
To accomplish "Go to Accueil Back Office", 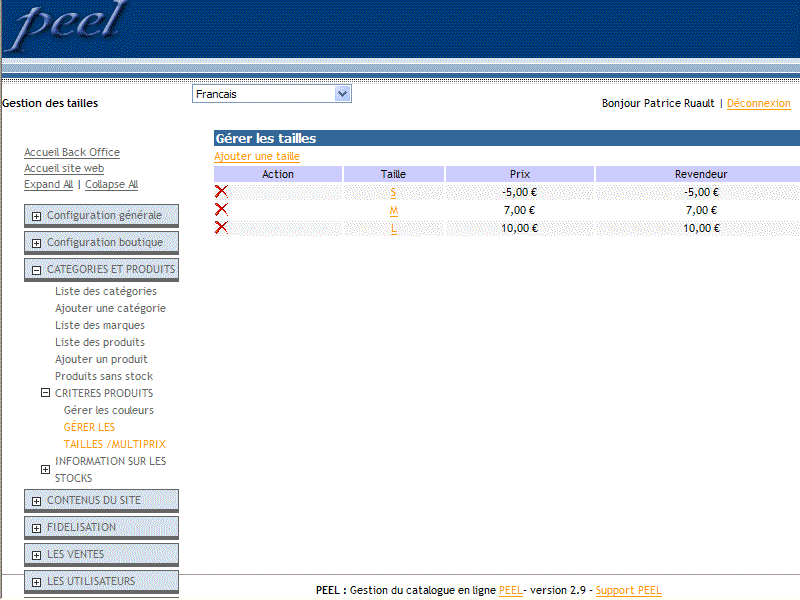I will [72, 152].
